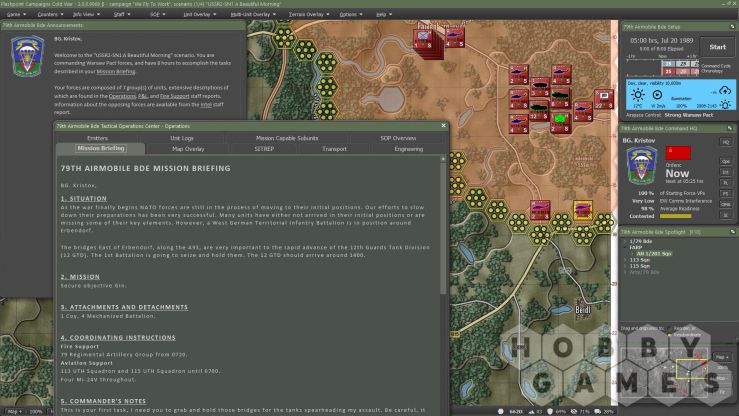This screenshot has height=416, width=739.
Task: Click the wind direction arrow icon
Action: 657,95
